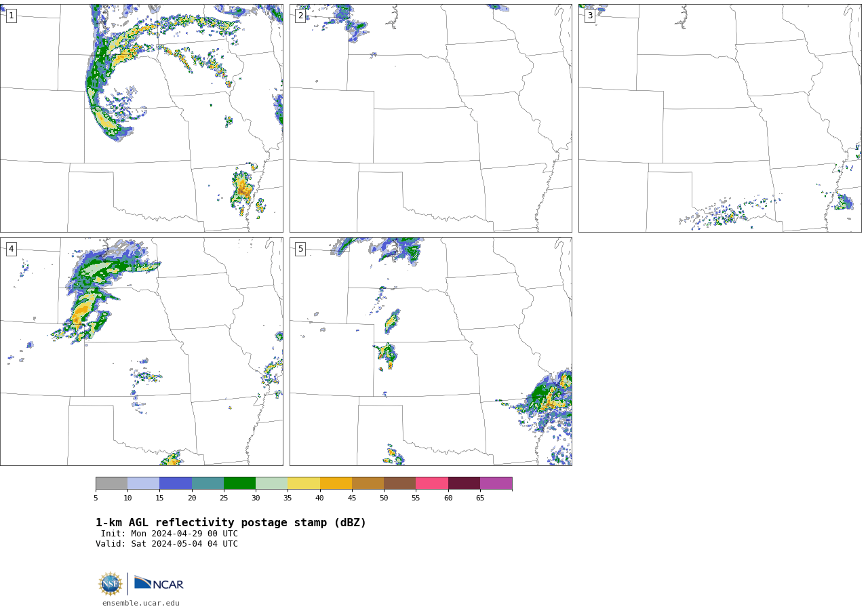Click the panel number 5 label

pos(300,249)
